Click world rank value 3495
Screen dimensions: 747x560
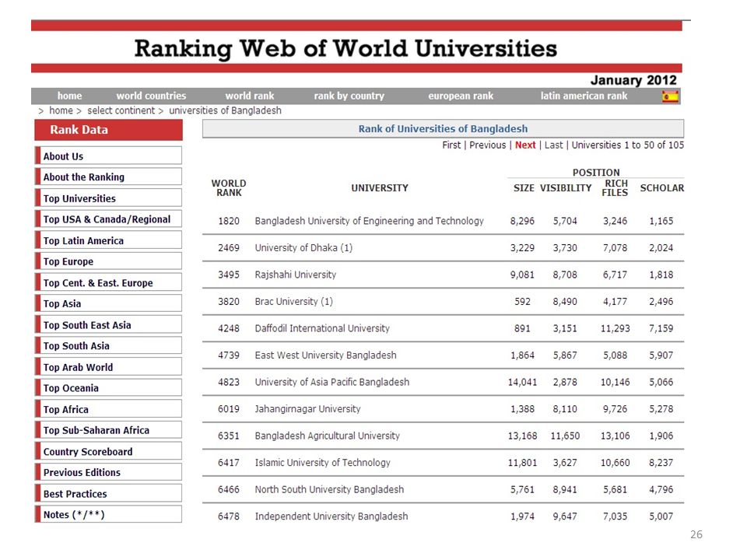point(229,275)
